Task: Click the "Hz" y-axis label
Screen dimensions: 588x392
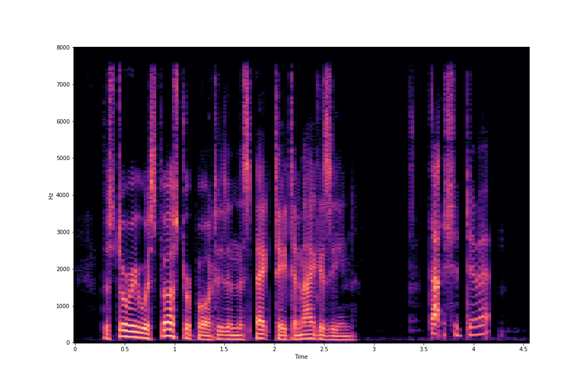Action: coord(51,195)
